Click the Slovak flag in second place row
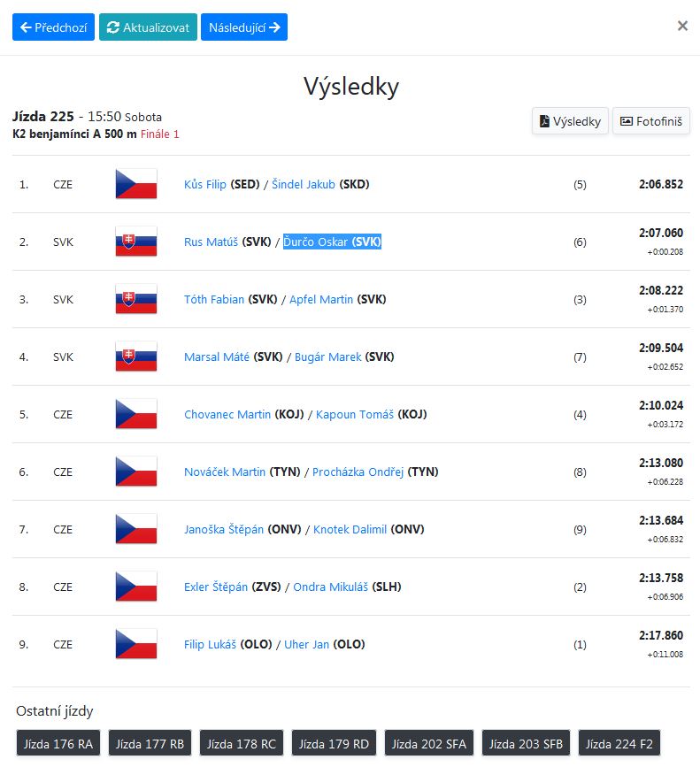The image size is (700, 767). (136, 242)
